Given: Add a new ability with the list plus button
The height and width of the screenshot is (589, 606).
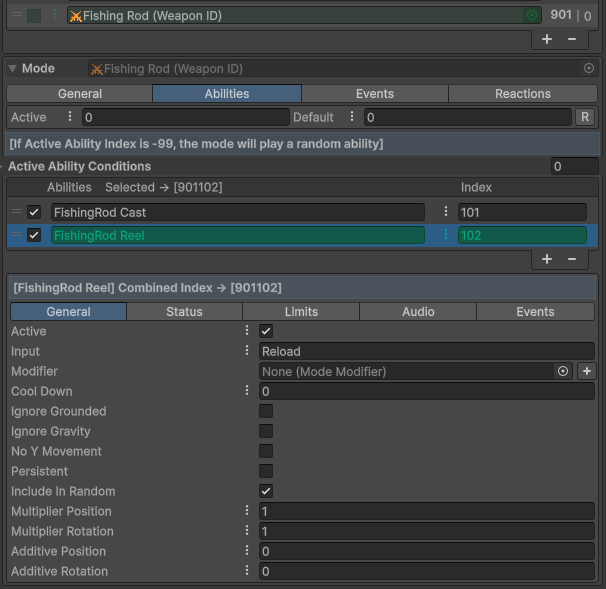Looking at the screenshot, I should tap(547, 259).
